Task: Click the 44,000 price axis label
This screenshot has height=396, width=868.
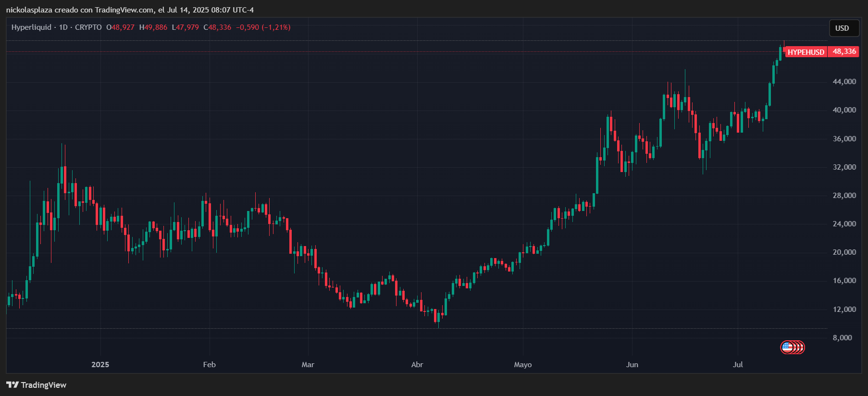Action: (844, 82)
